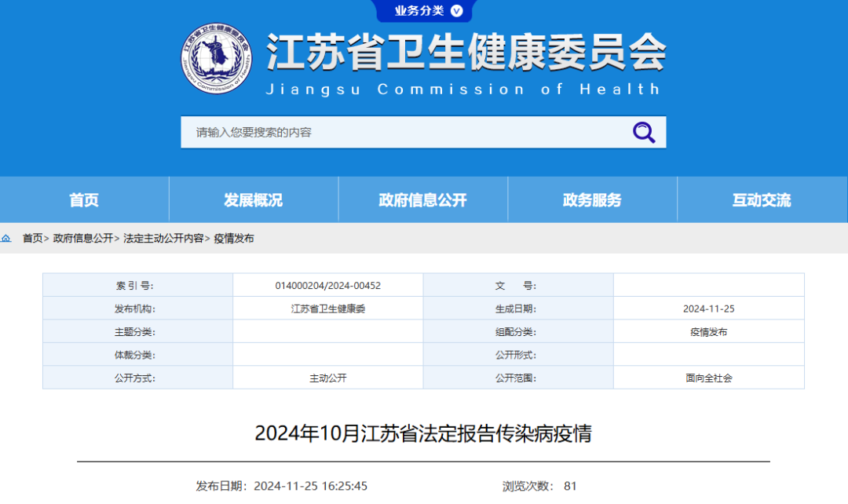This screenshot has height=504, width=848.
Task: Click the 发布机构 label cell
Action: tap(138, 309)
